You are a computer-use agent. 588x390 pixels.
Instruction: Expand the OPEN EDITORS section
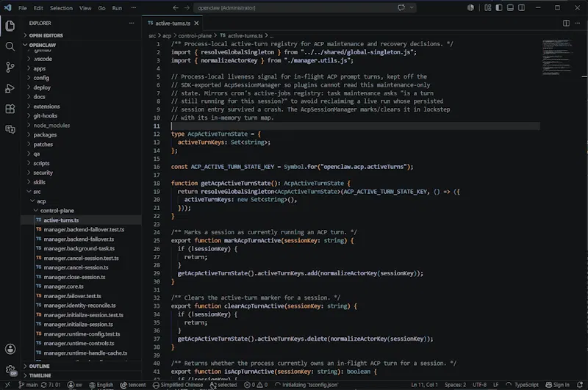[81, 35]
